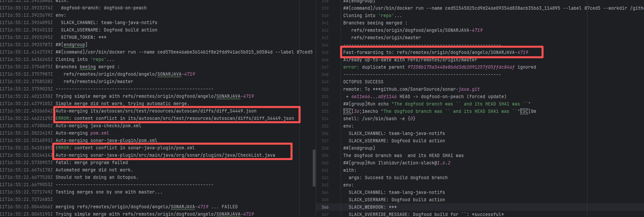This screenshot has height=217, width=644.
Task: Click the diff_S4449.json content conflict error
Action: click(174, 119)
